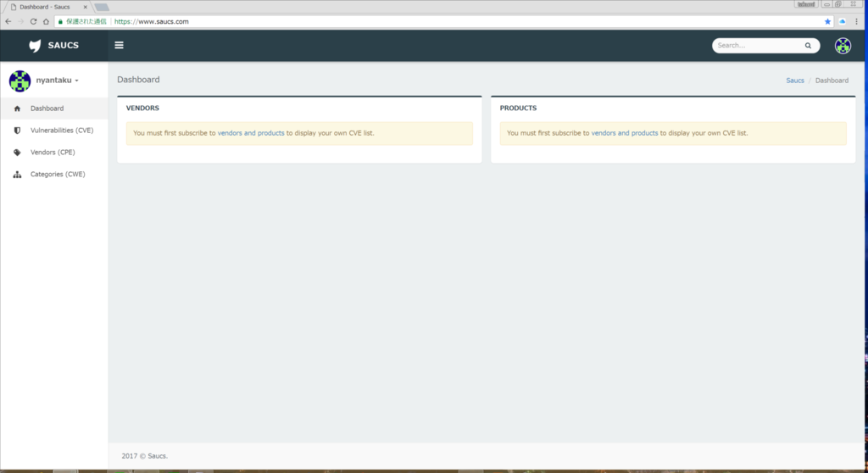The width and height of the screenshot is (868, 473).
Task: Open Vulnerabilities (CVE) in the sidebar
Action: tap(54, 131)
